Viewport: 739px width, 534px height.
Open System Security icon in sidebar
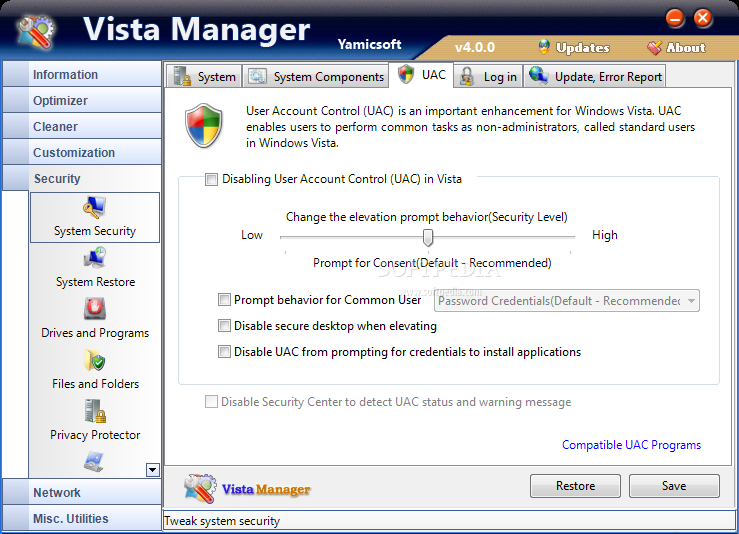tap(95, 207)
